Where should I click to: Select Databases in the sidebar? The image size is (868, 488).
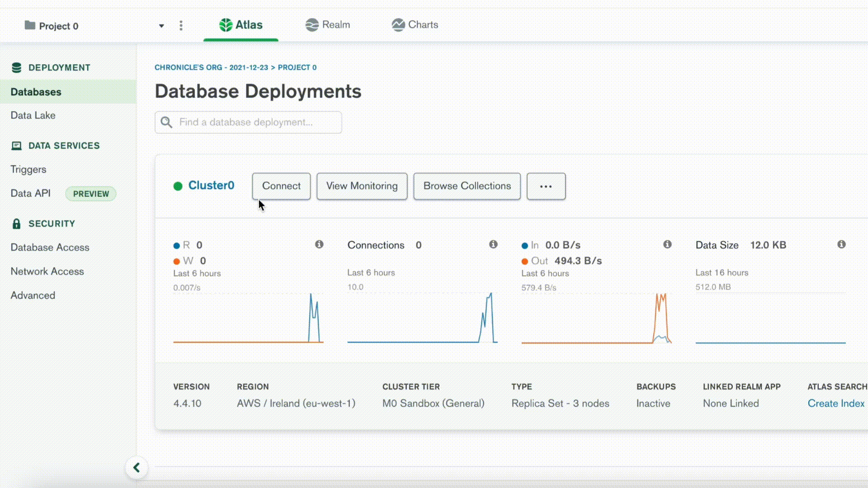pos(68,92)
